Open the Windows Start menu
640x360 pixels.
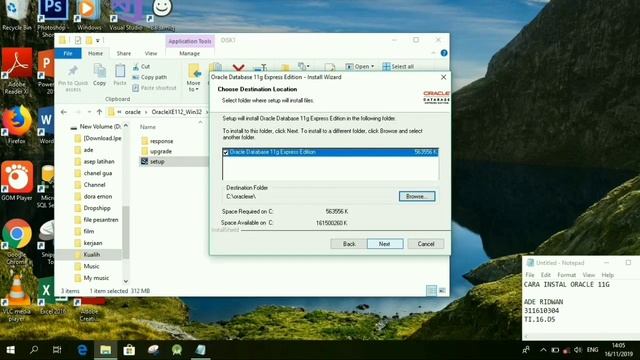pyautogui.click(x=11, y=350)
